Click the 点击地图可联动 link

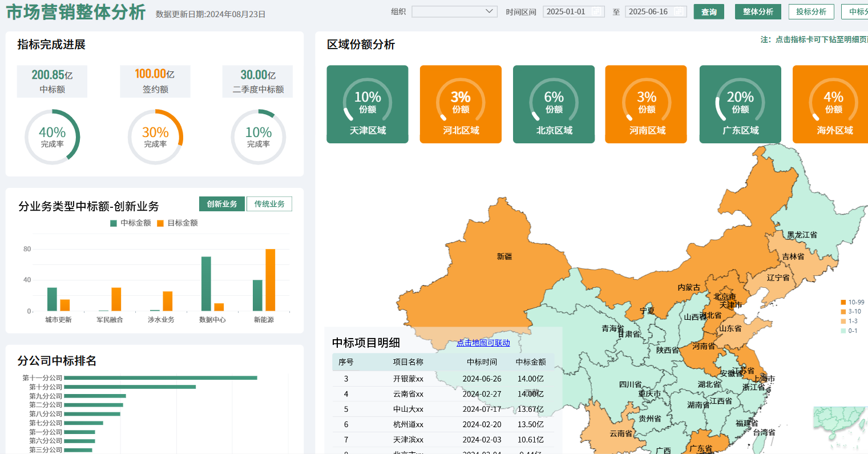click(x=483, y=343)
